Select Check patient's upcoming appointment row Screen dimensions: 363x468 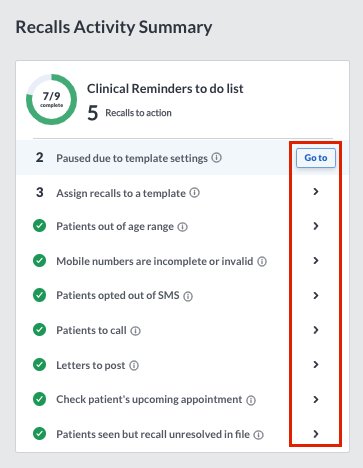point(182,399)
